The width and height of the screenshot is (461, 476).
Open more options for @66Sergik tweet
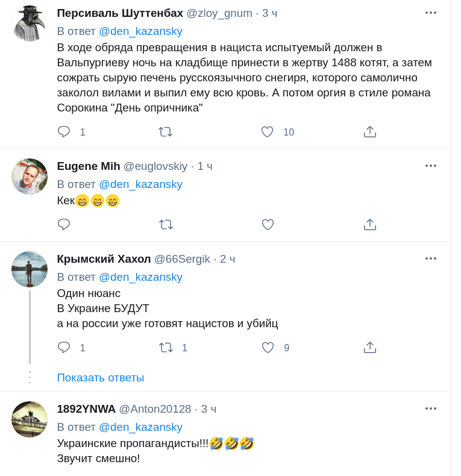pyautogui.click(x=430, y=258)
